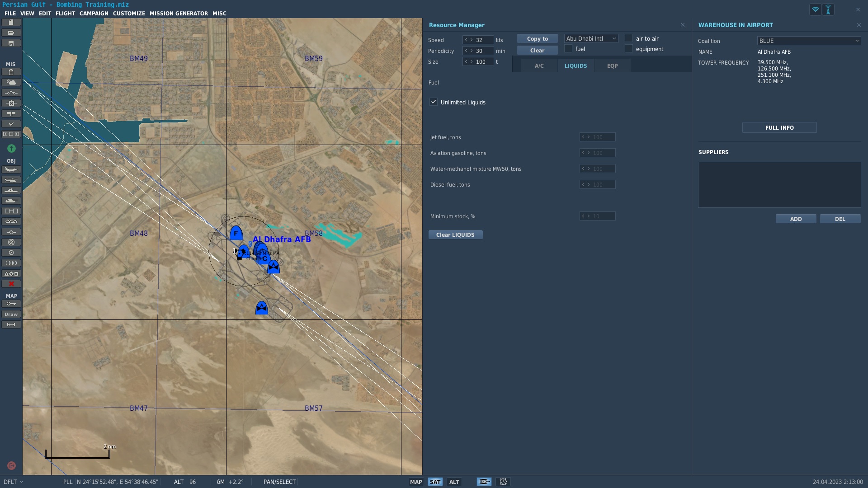
Task: Launch mission with green arrow icon
Action: (11, 148)
